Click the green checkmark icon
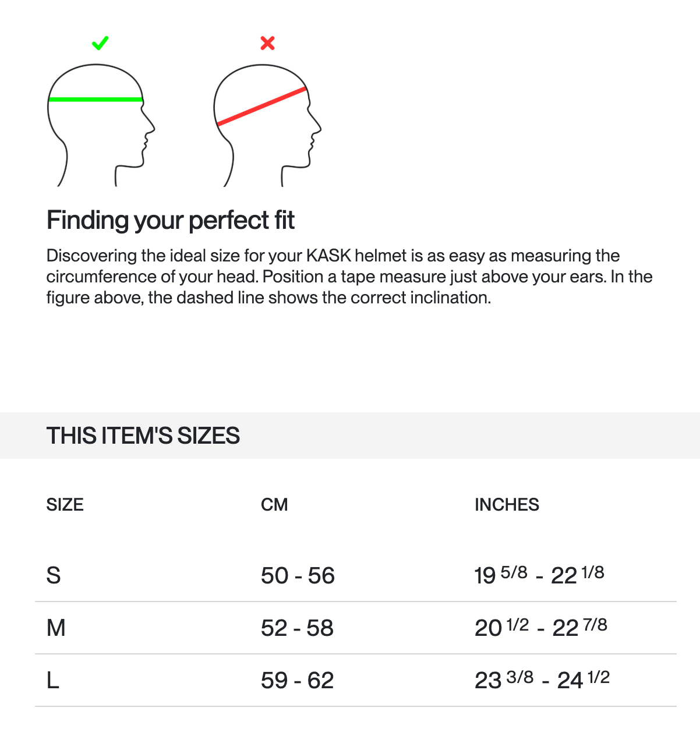The height and width of the screenshot is (736, 700). [x=100, y=43]
